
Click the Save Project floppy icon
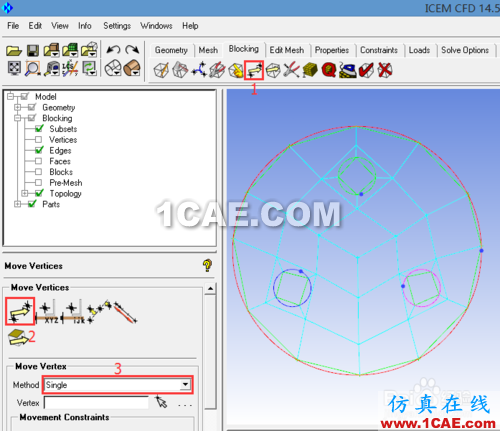(33, 50)
